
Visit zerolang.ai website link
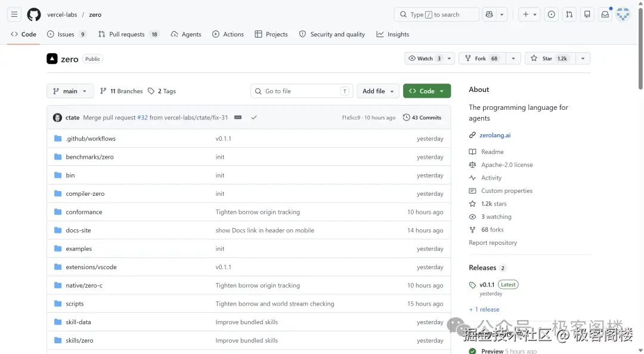(495, 136)
